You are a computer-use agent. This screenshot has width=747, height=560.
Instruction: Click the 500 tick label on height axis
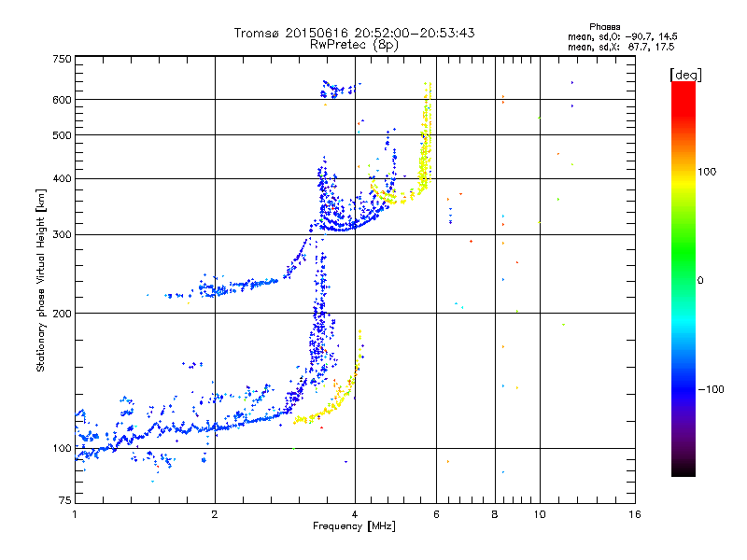[x=62, y=135]
